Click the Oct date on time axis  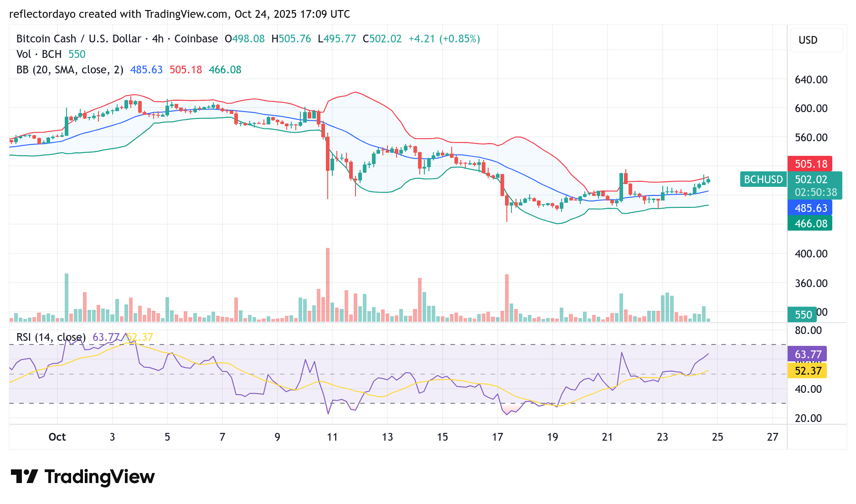point(57,437)
